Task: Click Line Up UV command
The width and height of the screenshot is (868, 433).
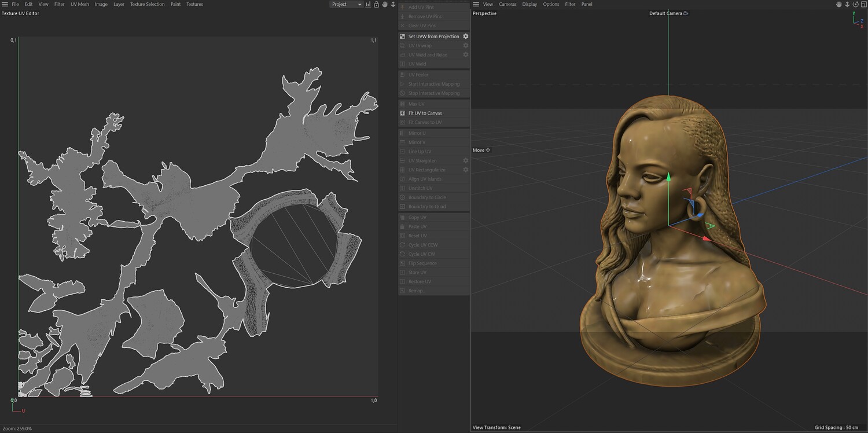Action: [x=434, y=152]
